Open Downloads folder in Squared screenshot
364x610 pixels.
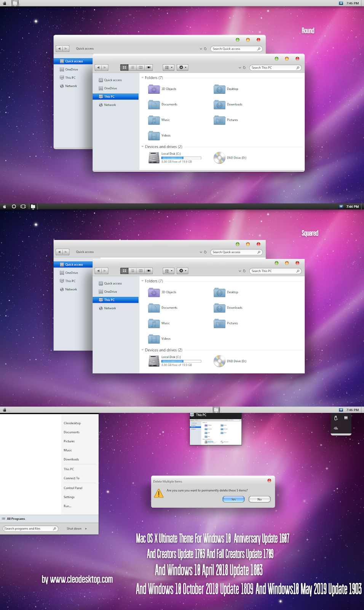point(228,308)
